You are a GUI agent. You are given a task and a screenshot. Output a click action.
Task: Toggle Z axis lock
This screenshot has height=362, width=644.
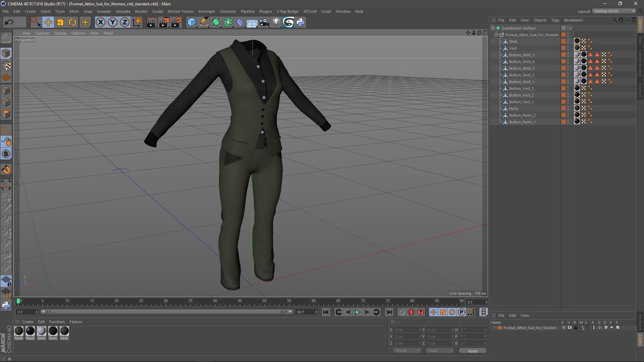[125, 22]
